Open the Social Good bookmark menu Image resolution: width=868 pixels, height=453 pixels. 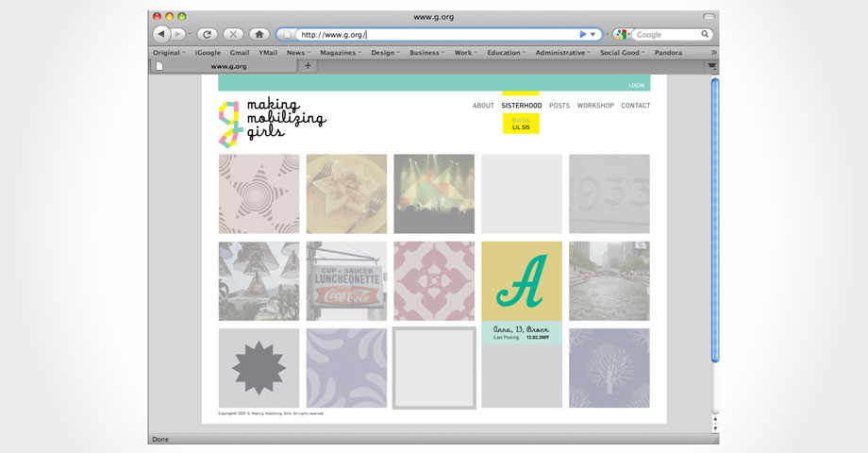pyautogui.click(x=622, y=53)
